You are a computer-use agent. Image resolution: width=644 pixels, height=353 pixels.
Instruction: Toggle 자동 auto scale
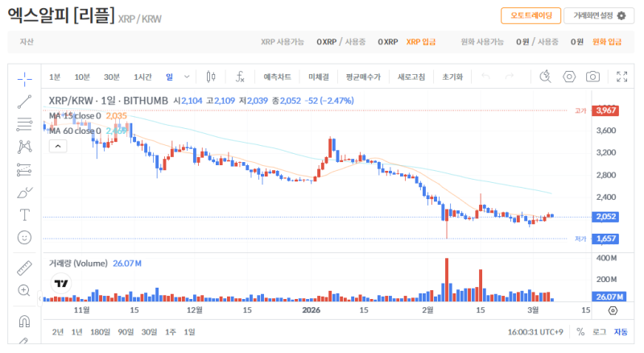621,332
